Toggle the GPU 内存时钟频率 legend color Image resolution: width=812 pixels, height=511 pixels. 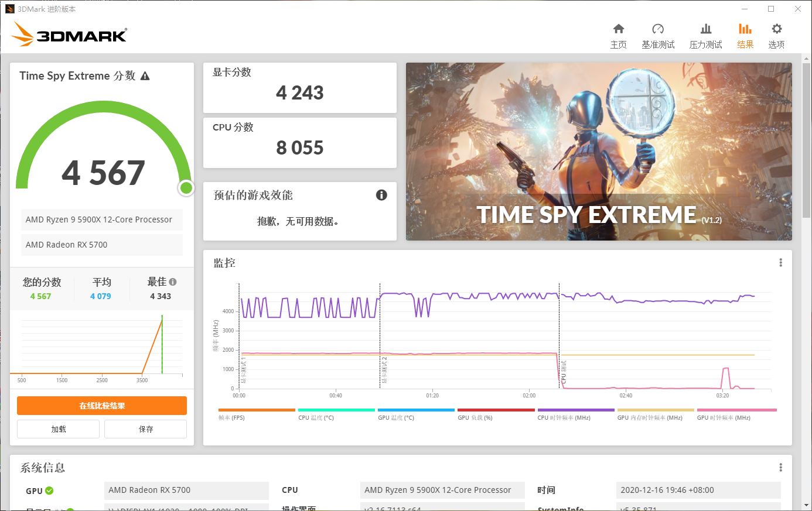(x=656, y=410)
